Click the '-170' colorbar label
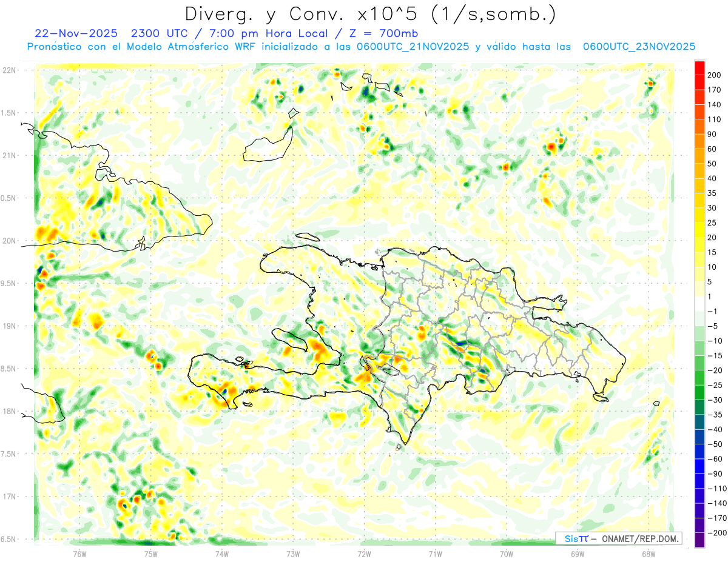The width and height of the screenshot is (728, 562). click(x=718, y=518)
